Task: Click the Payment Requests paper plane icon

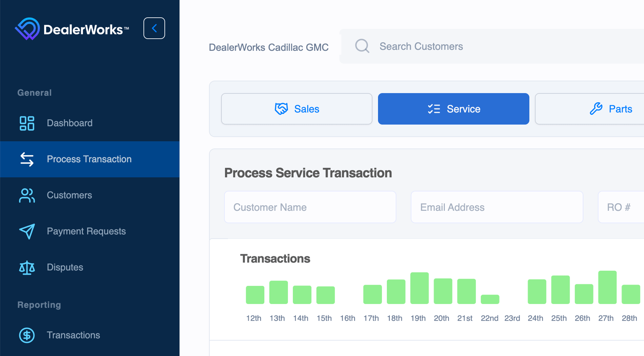Action: [x=27, y=231]
